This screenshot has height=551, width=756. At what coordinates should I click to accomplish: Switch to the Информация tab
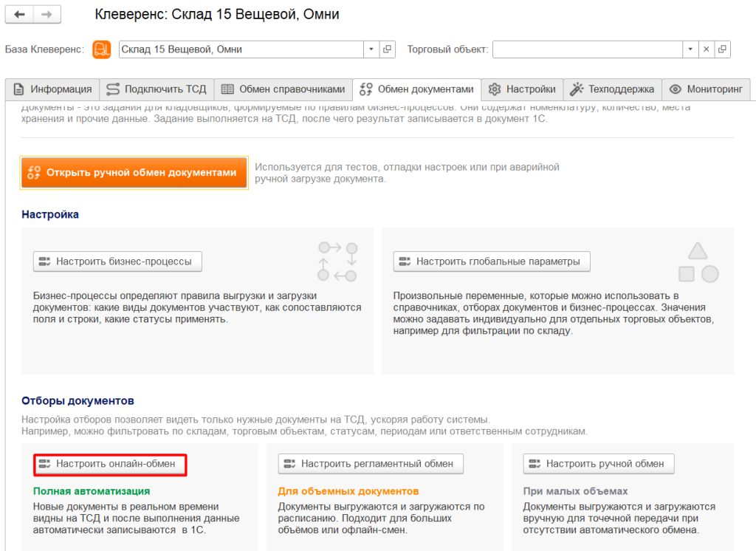(x=52, y=89)
